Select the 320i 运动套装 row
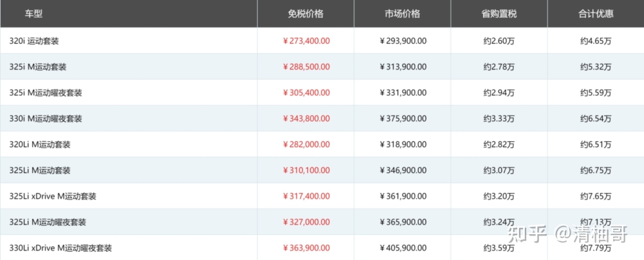Screen dimensions: 644x260 (x=322, y=41)
